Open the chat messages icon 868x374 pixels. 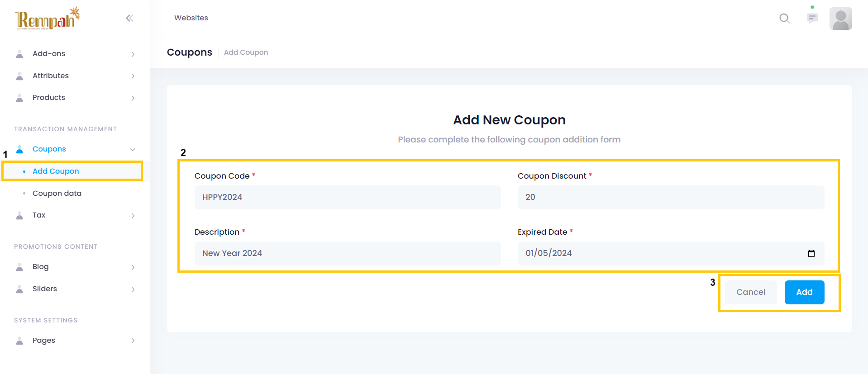pos(812,18)
